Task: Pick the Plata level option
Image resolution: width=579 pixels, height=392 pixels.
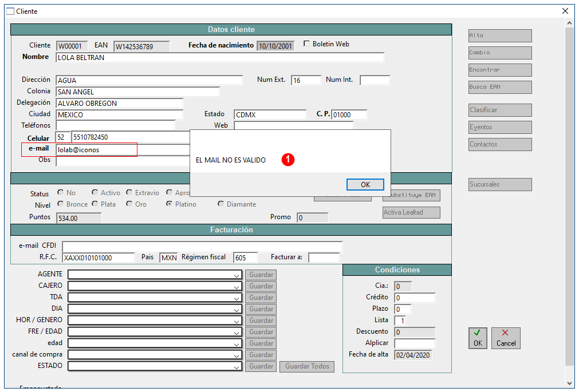Action: [x=95, y=204]
